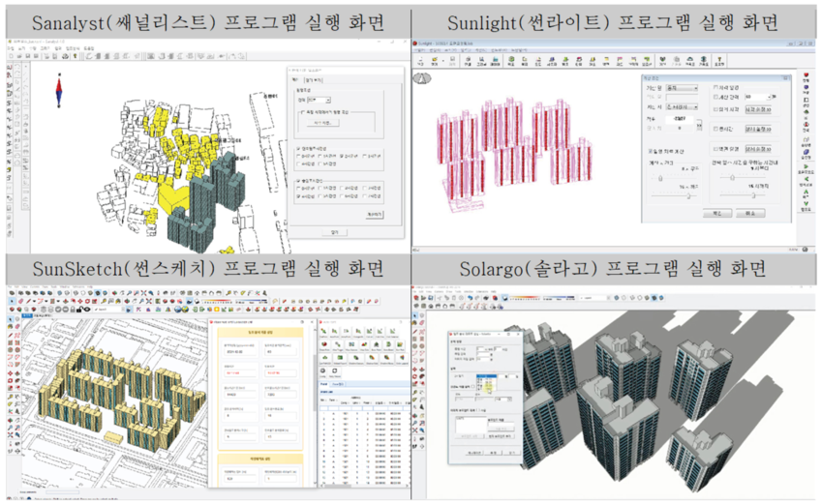Toggle the checkbox above Sunlight's left slider
This screenshot has width=821, height=504.
650,151
